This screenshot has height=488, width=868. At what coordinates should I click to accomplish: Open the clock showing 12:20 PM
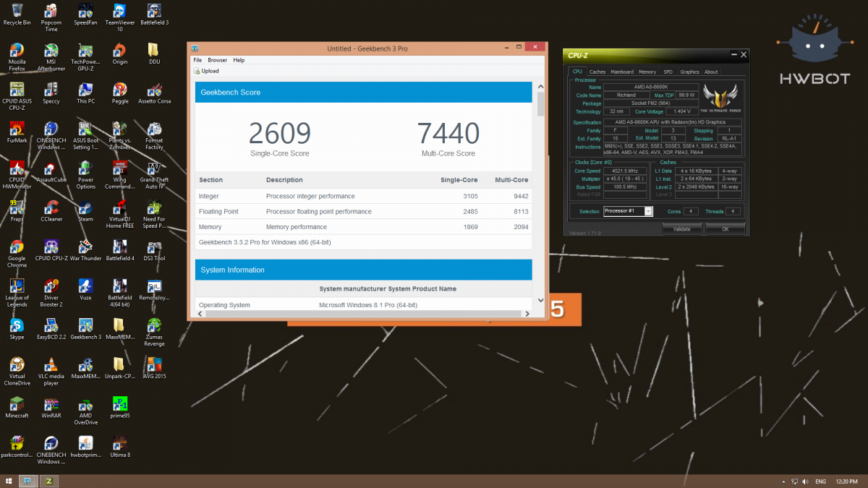coord(848,481)
